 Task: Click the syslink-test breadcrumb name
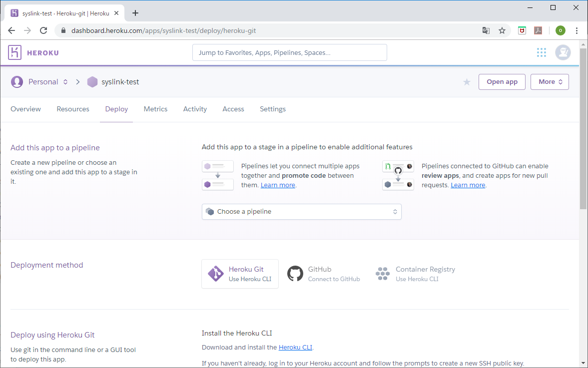point(120,82)
